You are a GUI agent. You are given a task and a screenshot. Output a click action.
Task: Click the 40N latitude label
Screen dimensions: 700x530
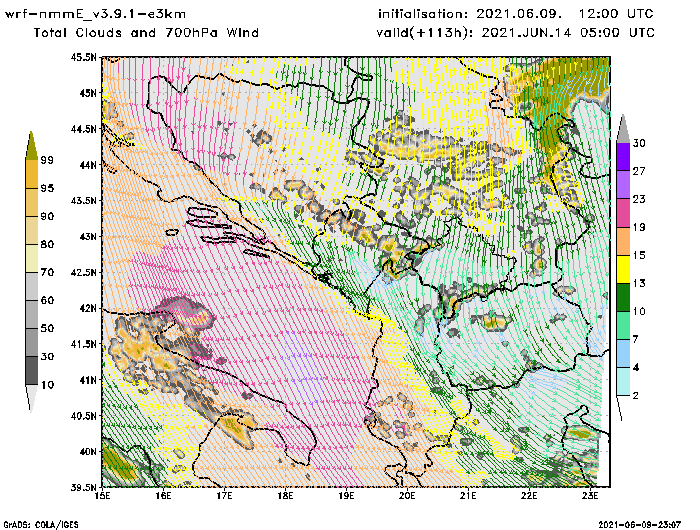[88, 451]
